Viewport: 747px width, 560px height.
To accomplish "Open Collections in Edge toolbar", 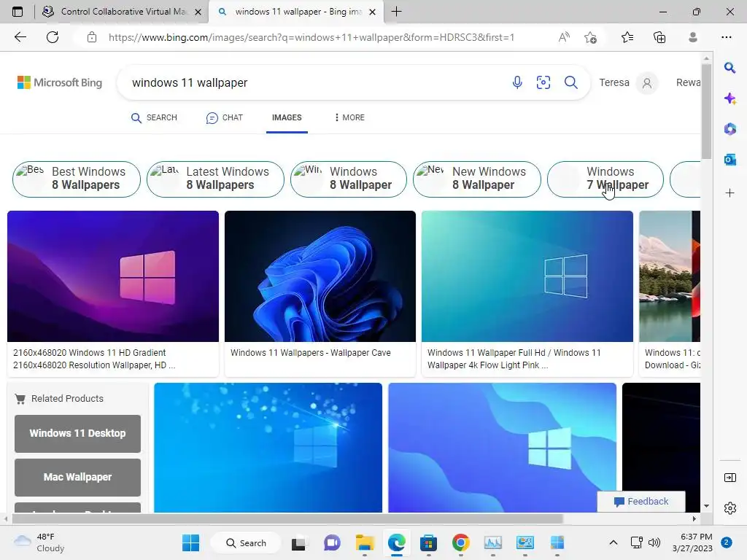I will 659,37.
